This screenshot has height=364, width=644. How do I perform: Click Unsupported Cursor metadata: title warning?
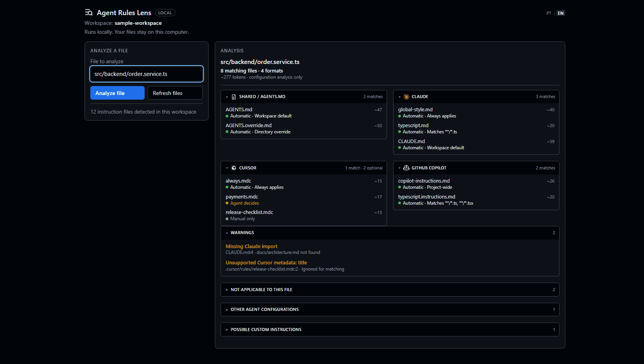pos(266,263)
